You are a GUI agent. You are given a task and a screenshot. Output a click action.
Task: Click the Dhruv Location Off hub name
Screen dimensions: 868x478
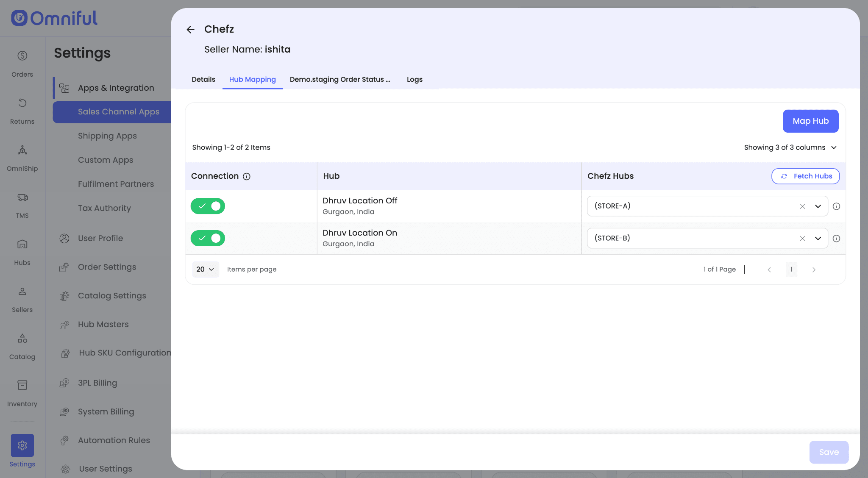click(x=360, y=201)
